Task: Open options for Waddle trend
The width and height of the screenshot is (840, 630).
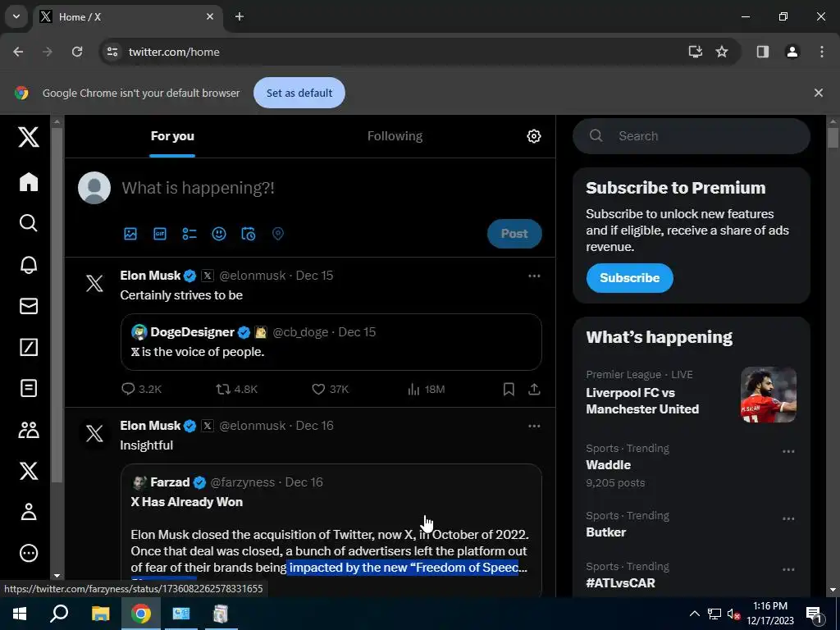Action: 788,452
